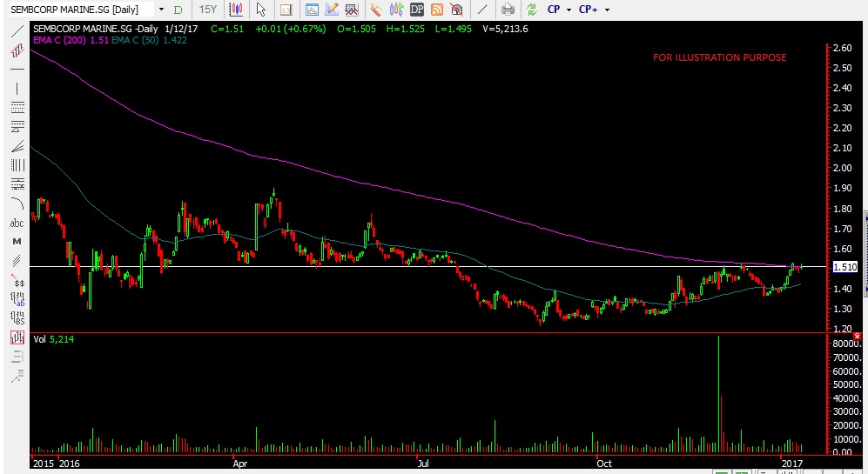Screen dimensions: 868x474
Task: Click the CP+ button
Action: [588, 10]
